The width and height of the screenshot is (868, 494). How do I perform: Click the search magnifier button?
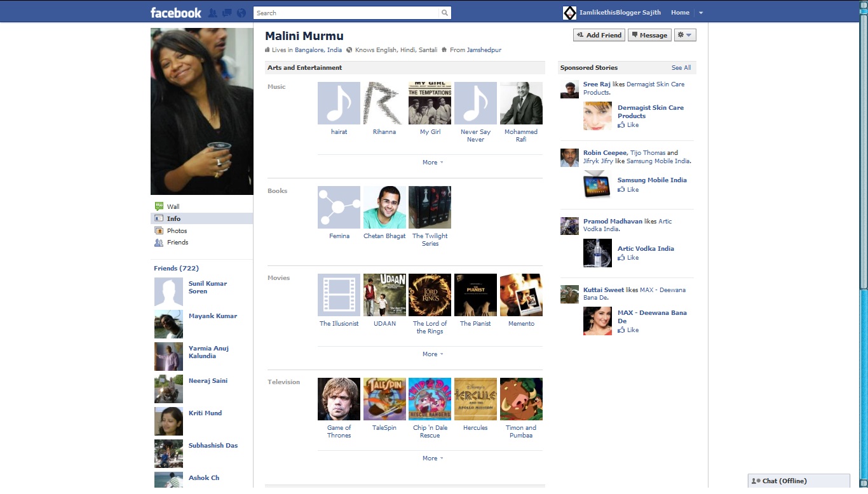[445, 13]
